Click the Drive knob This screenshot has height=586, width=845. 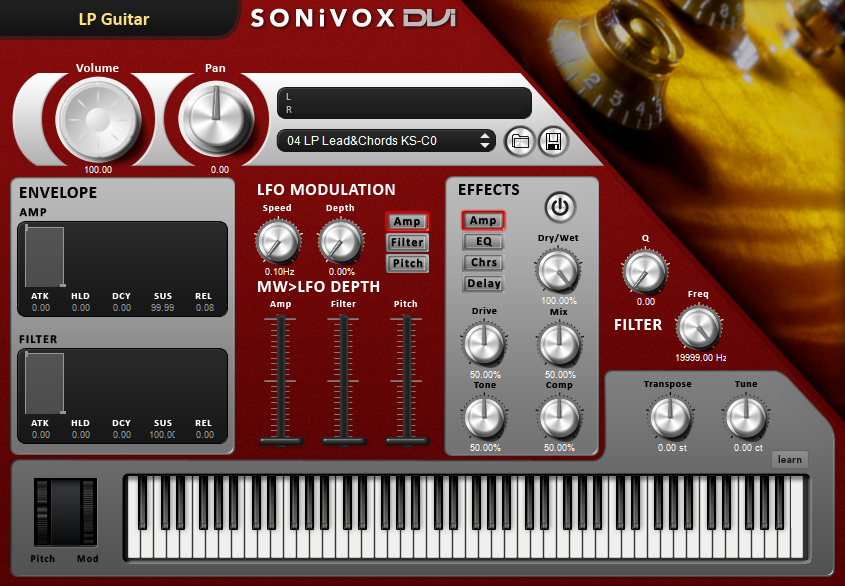click(x=484, y=344)
